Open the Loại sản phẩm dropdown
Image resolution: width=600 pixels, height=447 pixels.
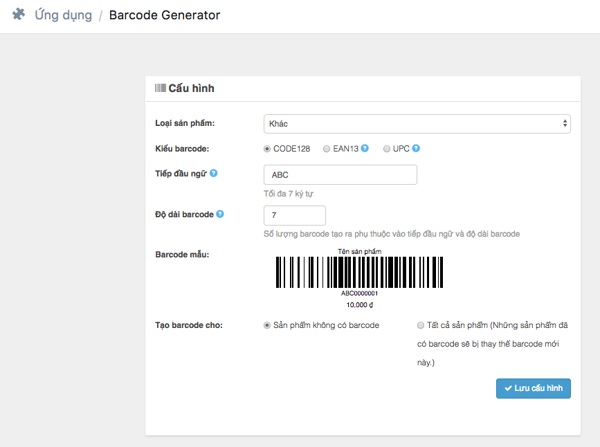[417, 124]
